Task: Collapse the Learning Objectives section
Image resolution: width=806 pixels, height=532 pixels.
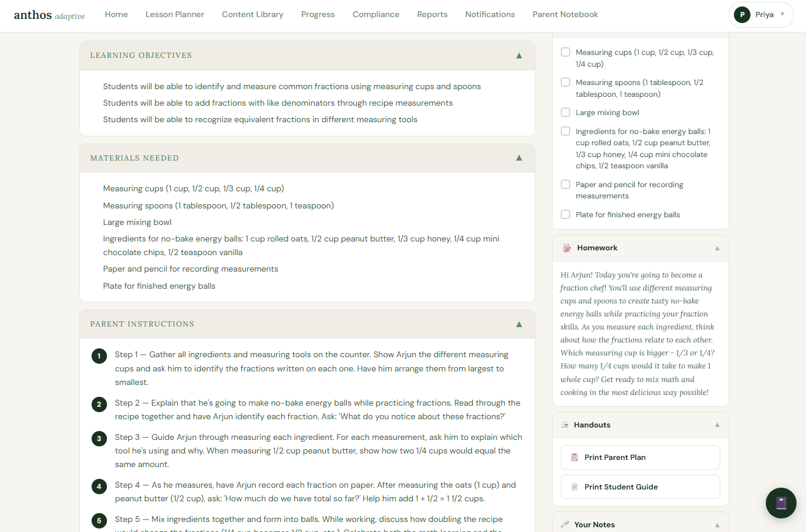Action: pyautogui.click(x=519, y=55)
